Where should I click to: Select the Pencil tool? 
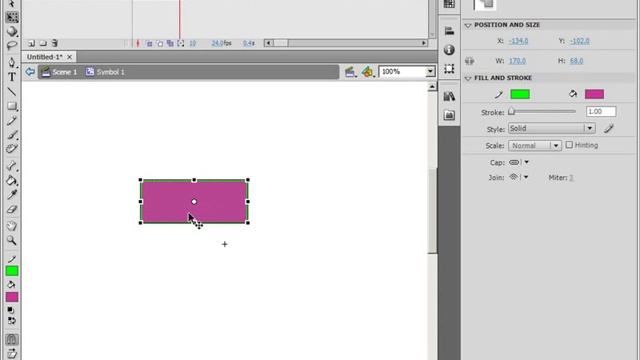point(12,120)
